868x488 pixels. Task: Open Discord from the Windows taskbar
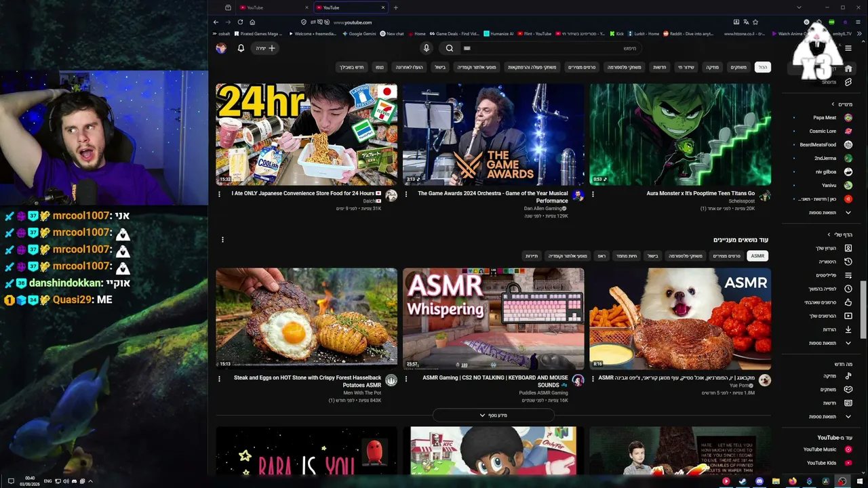pos(759,481)
